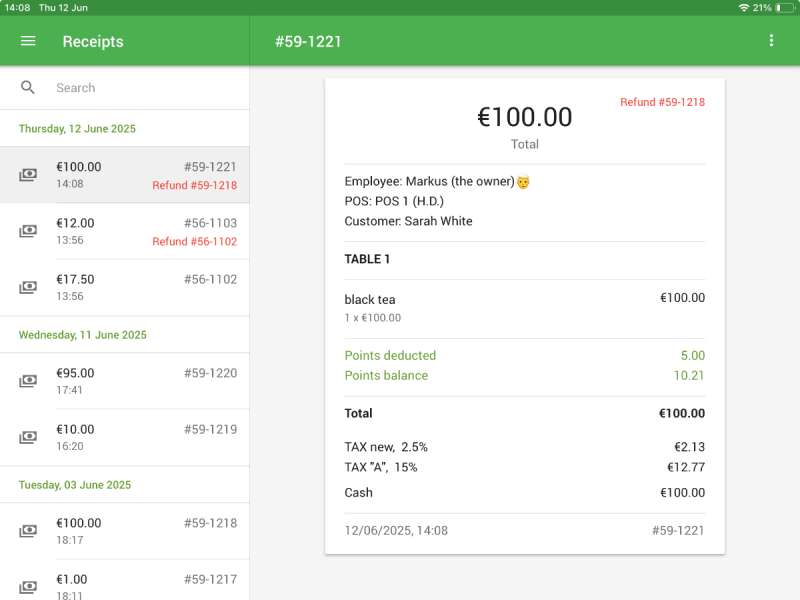The image size is (800, 600).
Task: Click cash icon of receipt #59-1218
Action: click(28, 531)
